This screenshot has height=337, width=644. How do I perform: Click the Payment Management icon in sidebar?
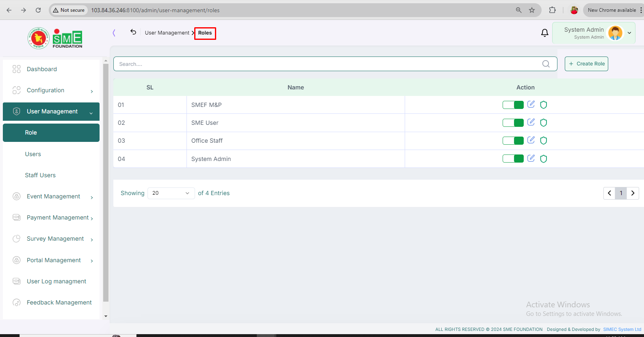(16, 217)
